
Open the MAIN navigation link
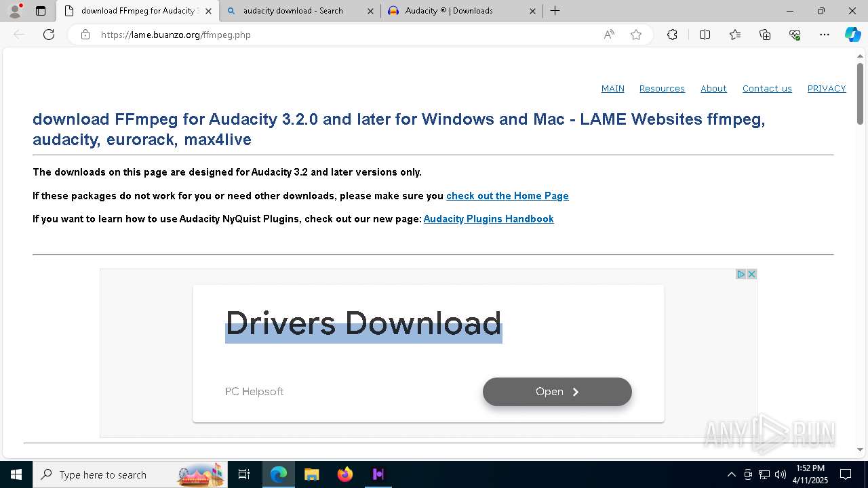[x=612, y=89]
